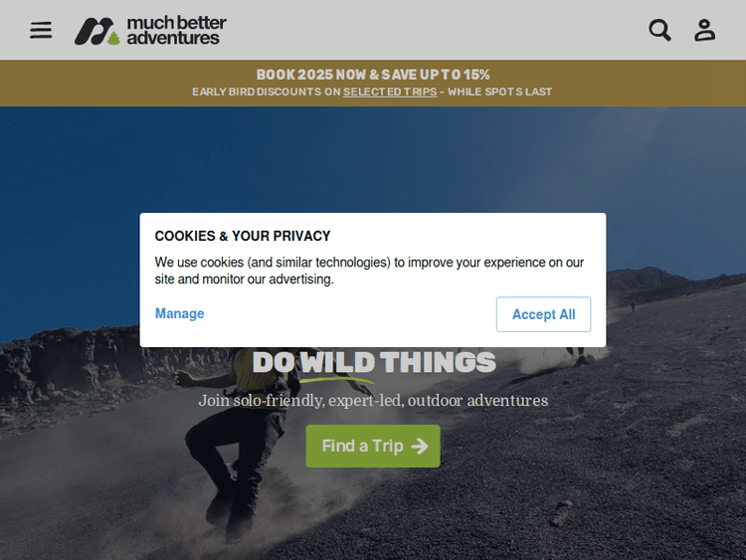Click the "While spots last" banner text

(x=499, y=92)
